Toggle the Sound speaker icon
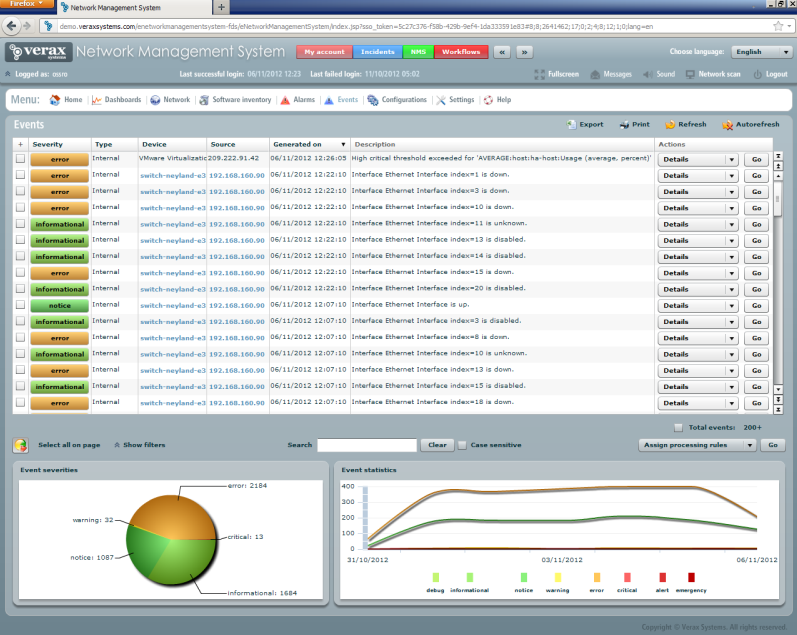Screen dimensions: 797x635 click(x=648, y=74)
